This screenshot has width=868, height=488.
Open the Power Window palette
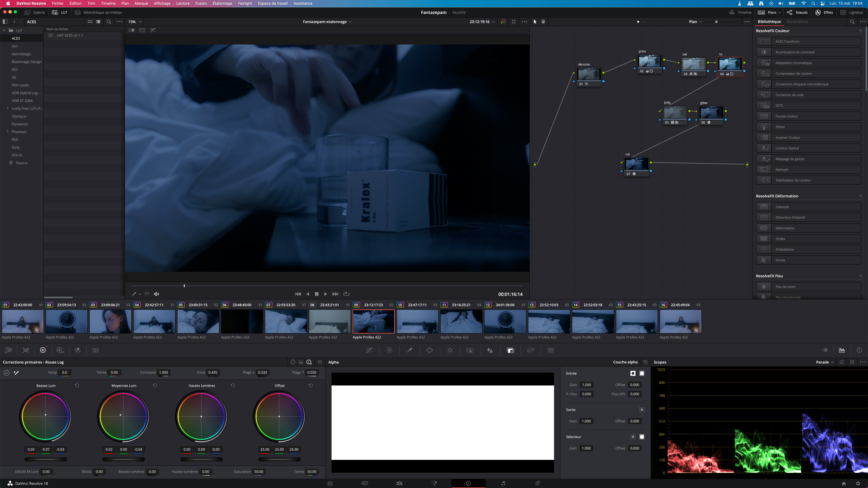[430, 350]
